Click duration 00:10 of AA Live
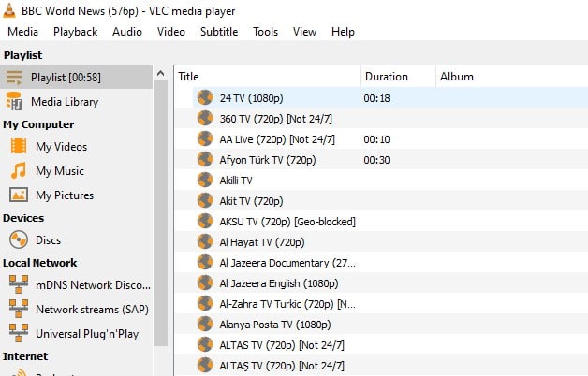 (x=376, y=139)
